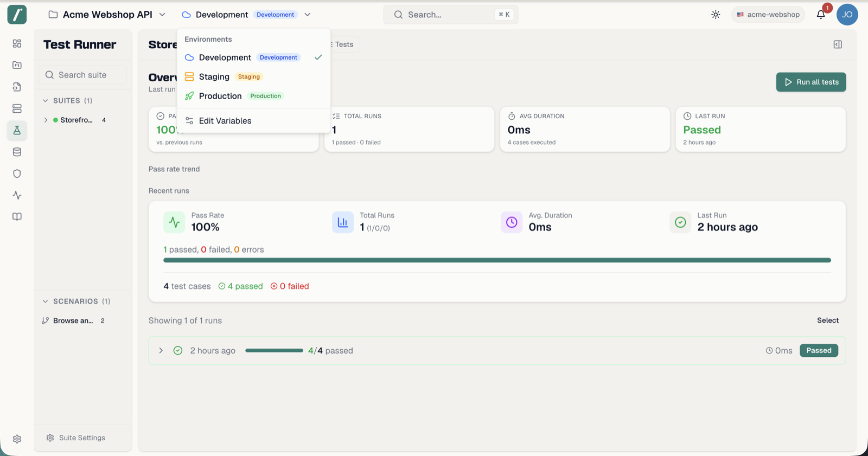
Task: Open the security shield icon in sidebar
Action: click(x=17, y=174)
